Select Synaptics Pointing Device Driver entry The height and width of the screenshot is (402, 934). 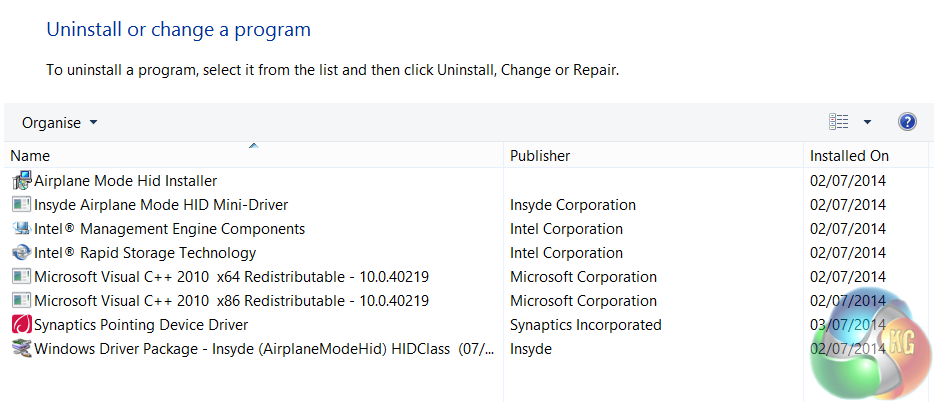[141, 325]
